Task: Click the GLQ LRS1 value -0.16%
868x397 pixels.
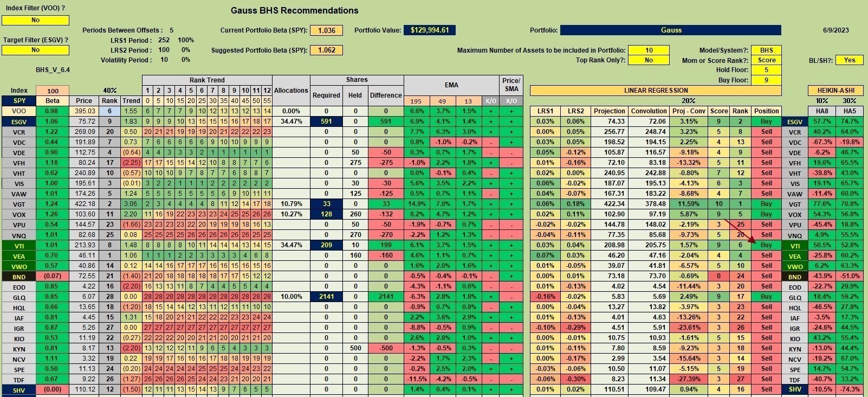Action: point(545,297)
